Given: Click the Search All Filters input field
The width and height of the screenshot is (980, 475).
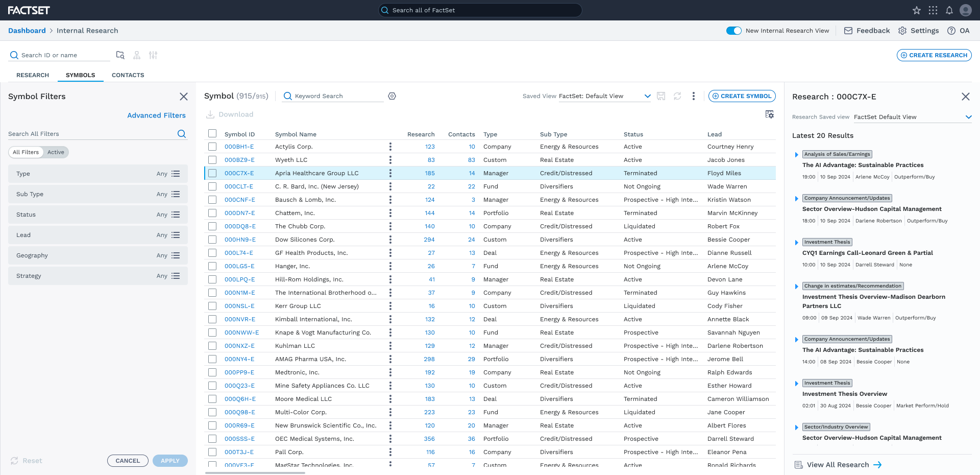Looking at the screenshot, I should tap(92, 134).
